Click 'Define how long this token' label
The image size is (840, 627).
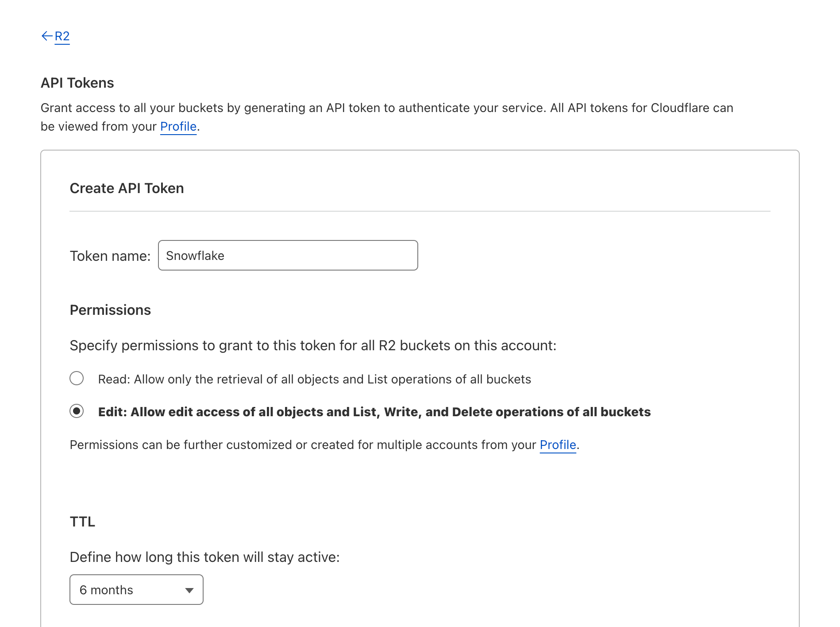(x=204, y=557)
